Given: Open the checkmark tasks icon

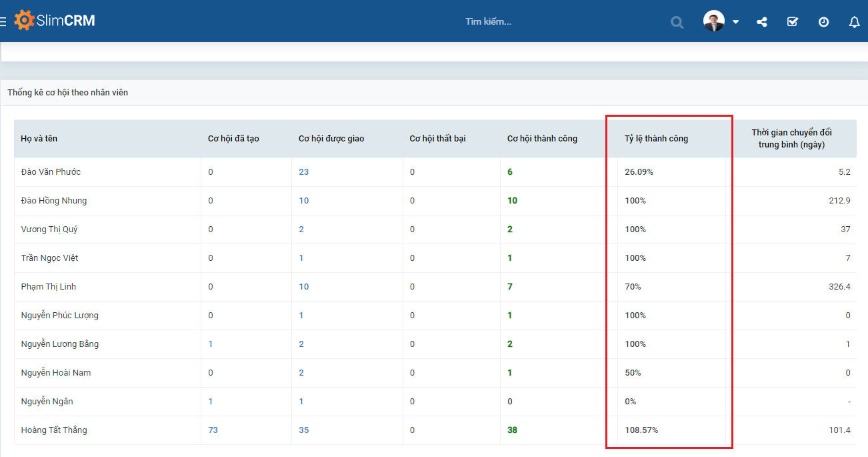Looking at the screenshot, I should [793, 21].
